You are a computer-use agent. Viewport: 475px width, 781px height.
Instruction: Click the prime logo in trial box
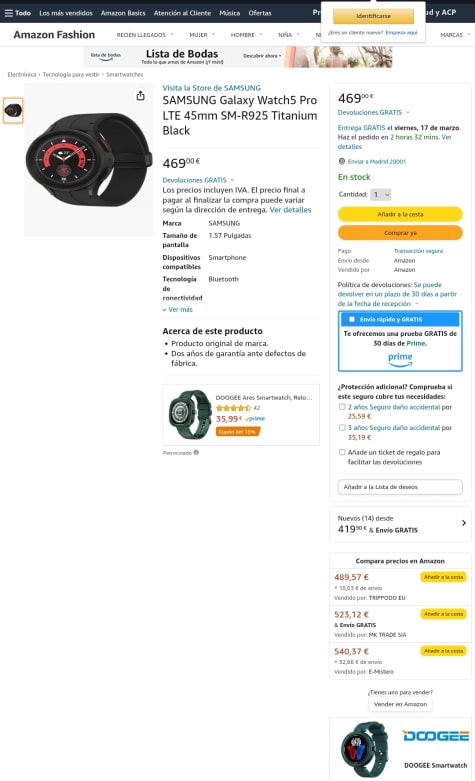tap(400, 360)
